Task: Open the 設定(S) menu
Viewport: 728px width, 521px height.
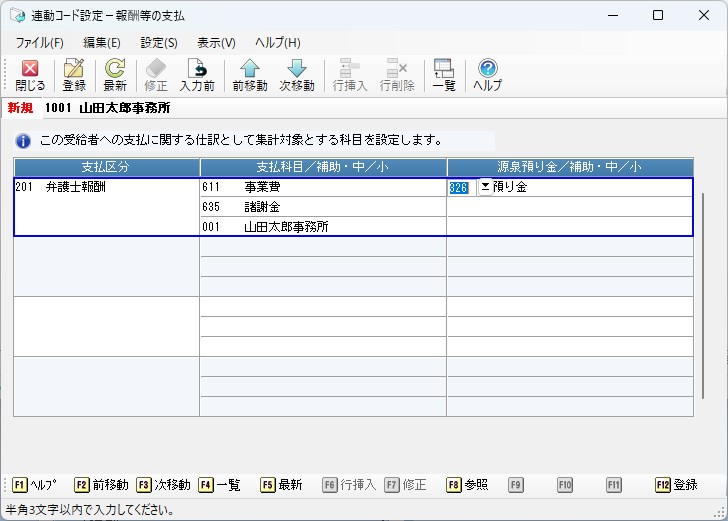Action: tap(159, 43)
